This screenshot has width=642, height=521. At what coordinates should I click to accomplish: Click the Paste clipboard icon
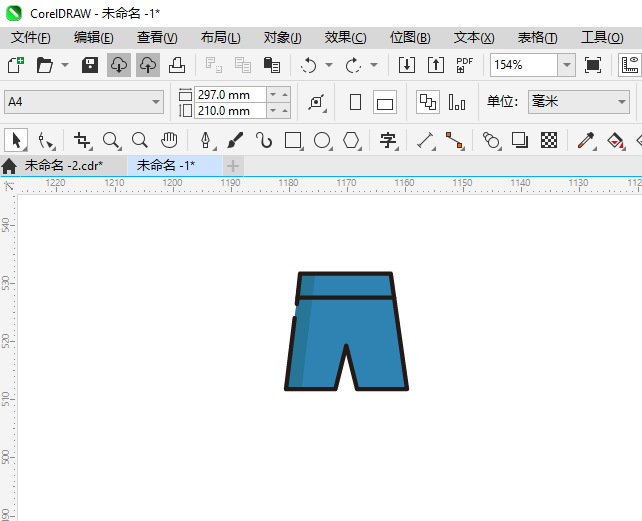[x=272, y=65]
